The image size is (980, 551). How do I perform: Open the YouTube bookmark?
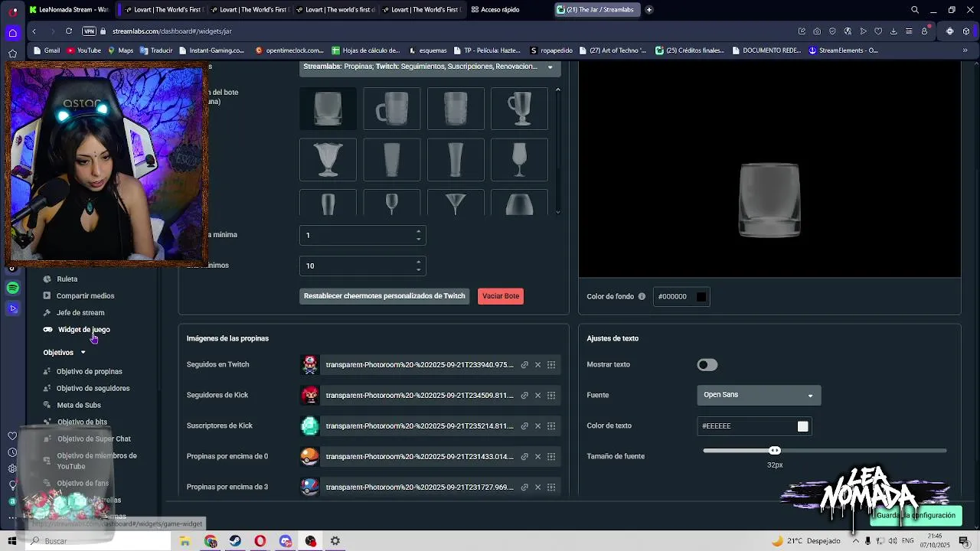pos(84,51)
